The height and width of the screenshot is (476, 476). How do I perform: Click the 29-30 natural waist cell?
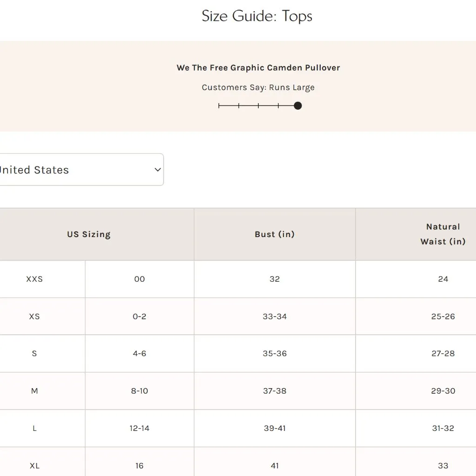click(x=443, y=391)
